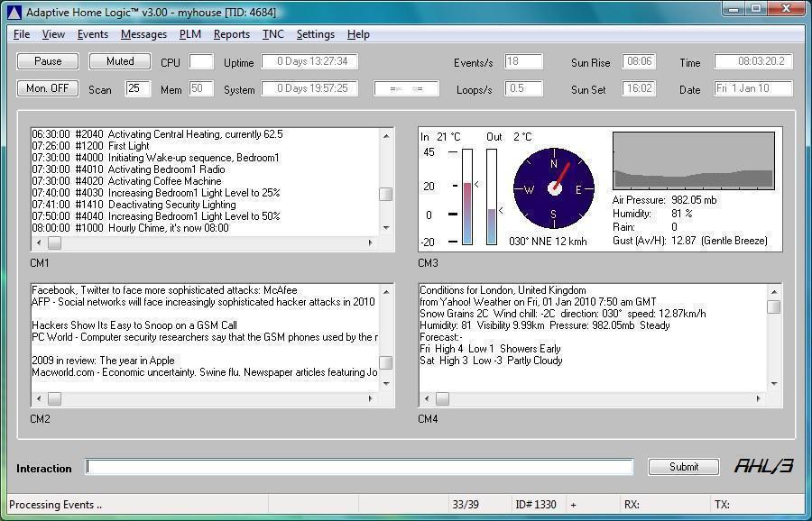Screen dimensions: 812x521
Task: Toggle the Muted button
Action: (x=120, y=61)
